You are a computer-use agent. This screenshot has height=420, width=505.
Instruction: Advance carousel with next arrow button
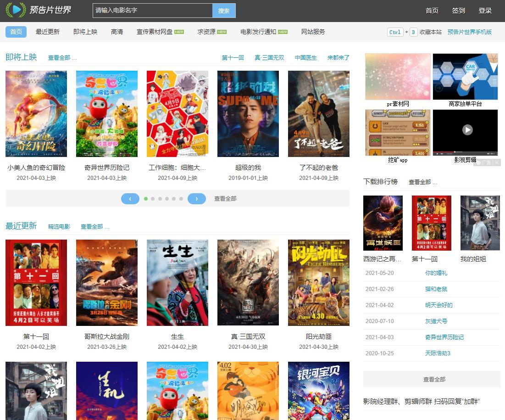[197, 199]
